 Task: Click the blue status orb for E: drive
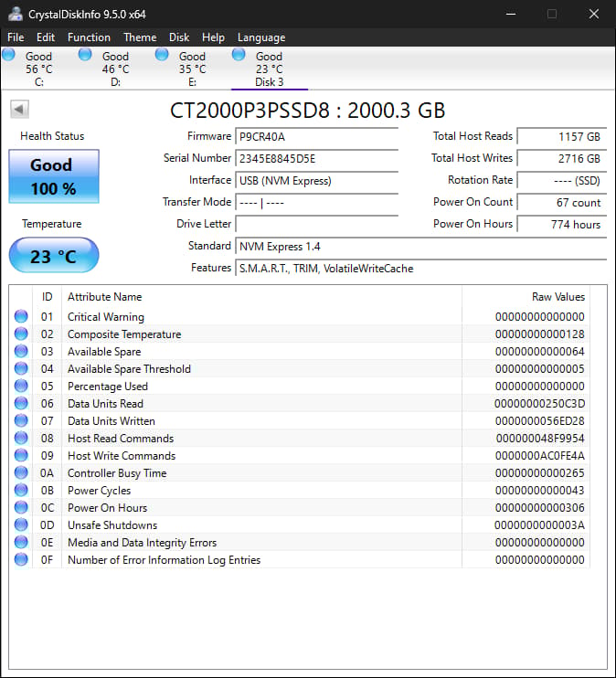[162, 55]
